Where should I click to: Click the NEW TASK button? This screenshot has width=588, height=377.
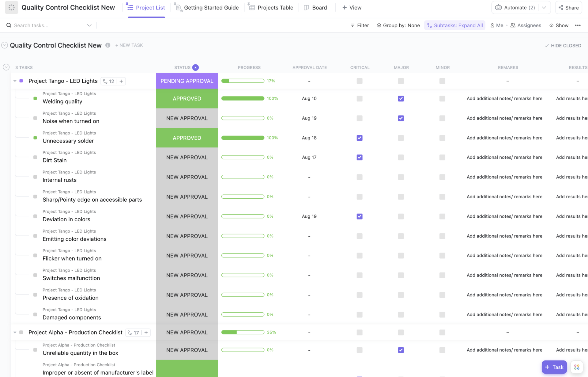click(129, 45)
